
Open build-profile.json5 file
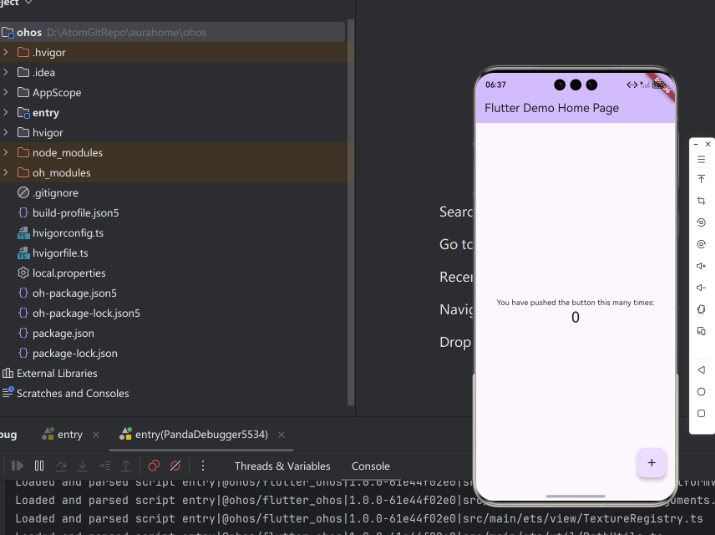(x=76, y=213)
